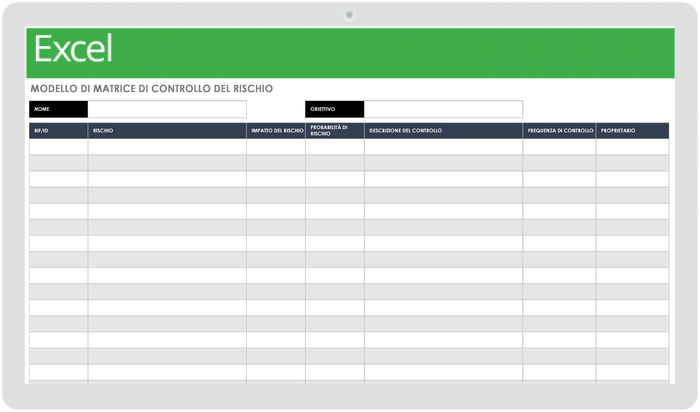The width and height of the screenshot is (700, 412).
Task: Select the IMPATTO DEL RISCHIO header
Action: click(x=276, y=131)
